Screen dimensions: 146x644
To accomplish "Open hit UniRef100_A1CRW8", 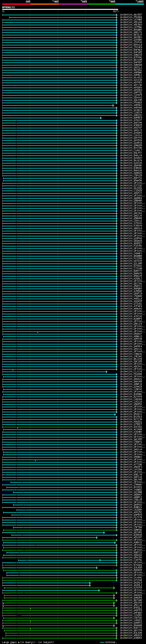I will 131,492.
